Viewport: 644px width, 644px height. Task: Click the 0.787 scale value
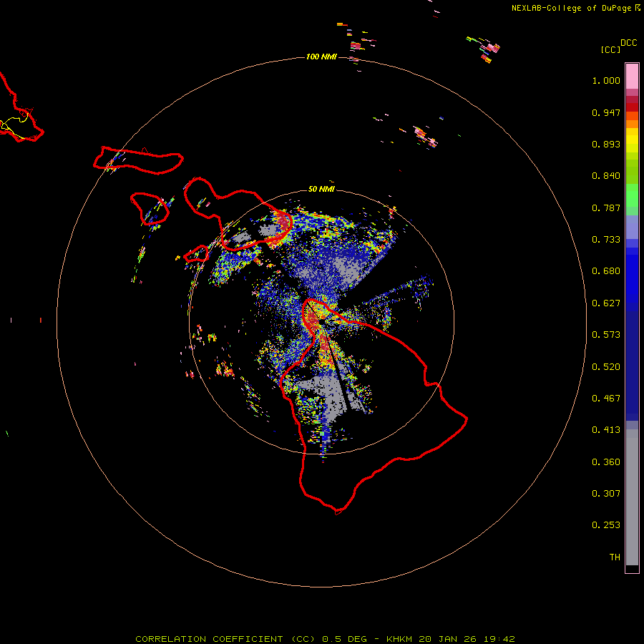pyautogui.click(x=606, y=208)
